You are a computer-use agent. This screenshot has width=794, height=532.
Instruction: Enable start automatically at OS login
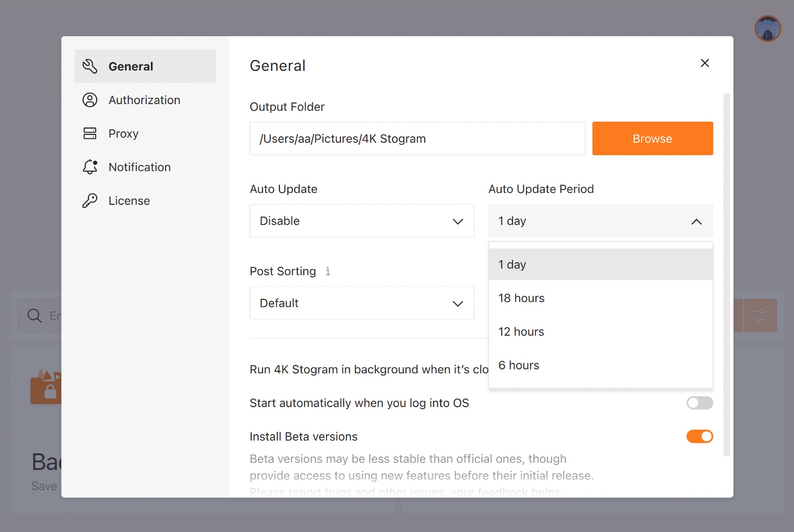pyautogui.click(x=699, y=403)
